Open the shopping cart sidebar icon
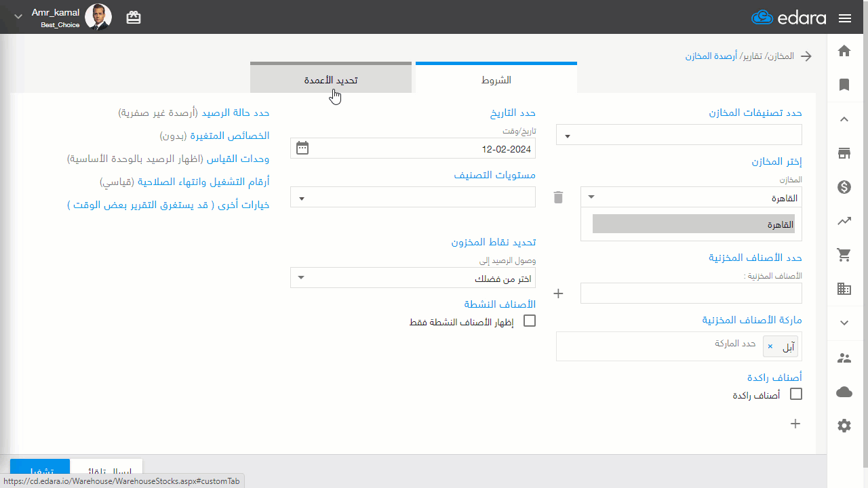This screenshot has height=488, width=868. 844,255
